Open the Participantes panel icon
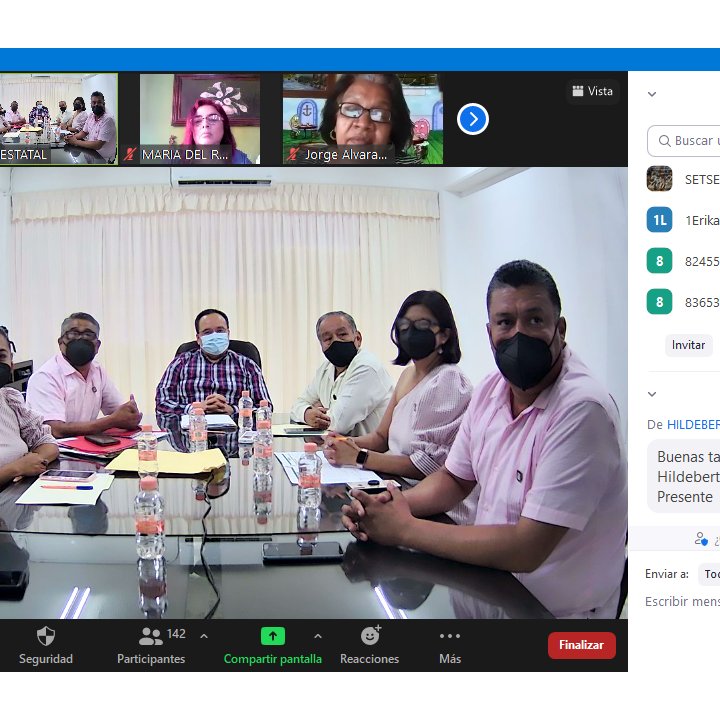Viewport: 720px width, 720px height. pos(151,636)
